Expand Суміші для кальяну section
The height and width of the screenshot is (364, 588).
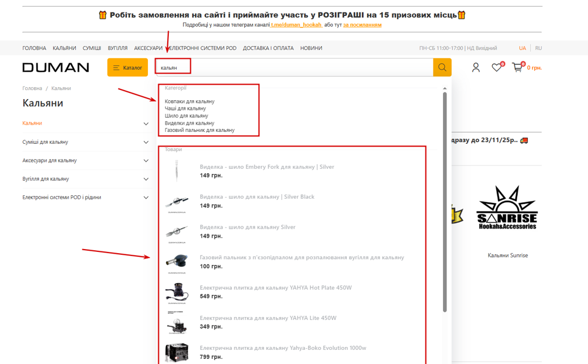click(x=146, y=142)
